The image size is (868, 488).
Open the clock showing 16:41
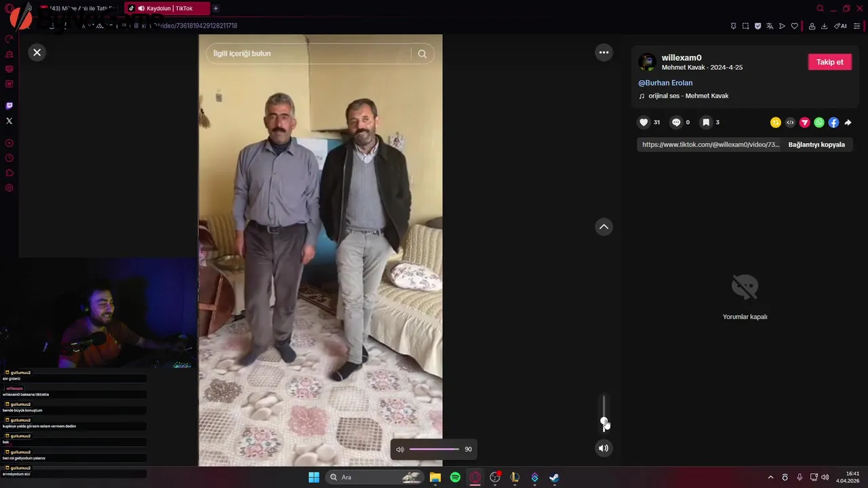[848, 477]
